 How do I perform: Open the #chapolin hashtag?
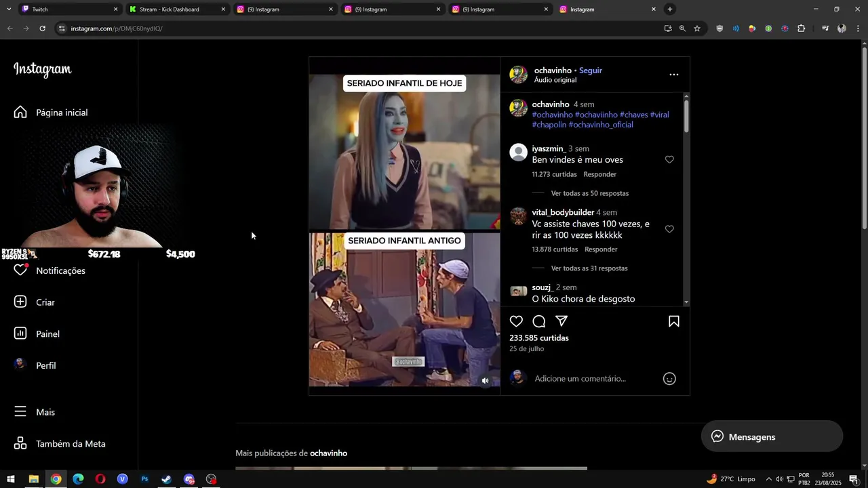pos(549,125)
